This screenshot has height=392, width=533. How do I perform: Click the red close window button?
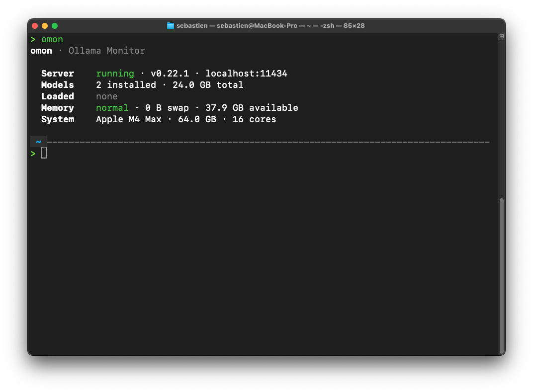[x=35, y=26]
